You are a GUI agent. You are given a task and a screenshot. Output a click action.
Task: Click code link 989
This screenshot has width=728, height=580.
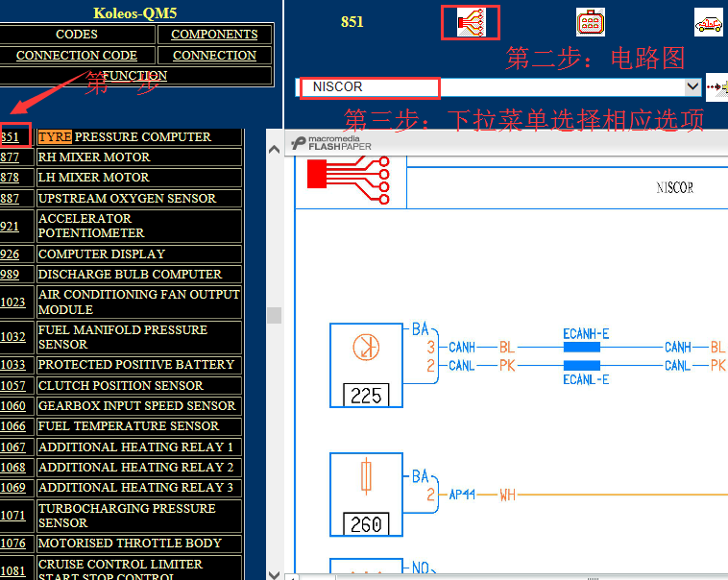pos(10,275)
